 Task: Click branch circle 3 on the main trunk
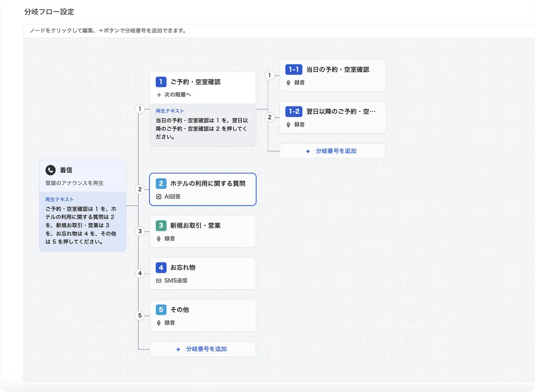140,231
